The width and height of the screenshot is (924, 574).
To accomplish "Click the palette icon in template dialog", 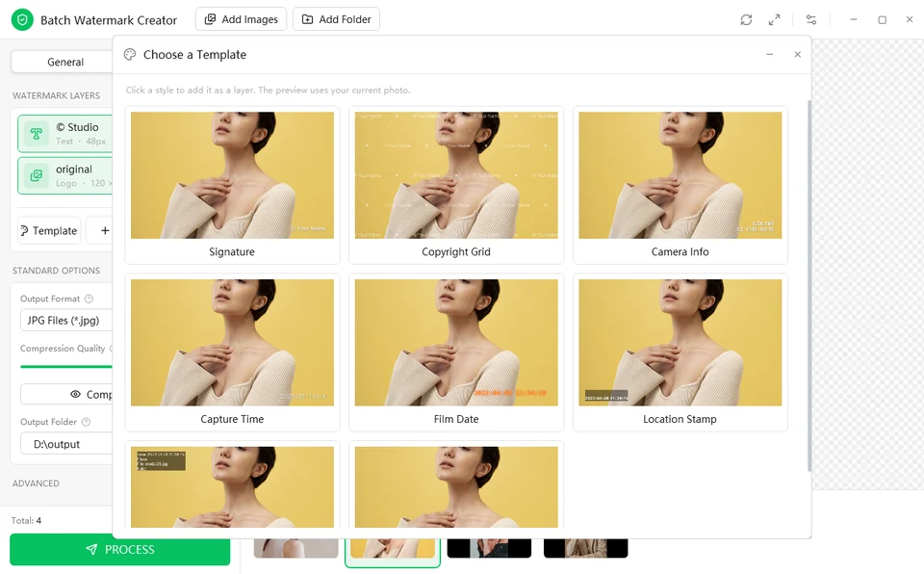I will click(x=130, y=55).
